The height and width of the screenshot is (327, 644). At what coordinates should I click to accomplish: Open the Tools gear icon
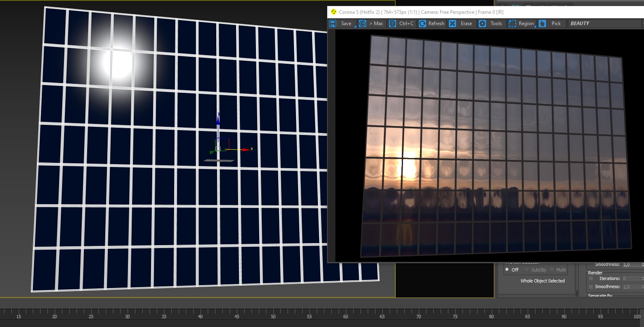click(482, 24)
